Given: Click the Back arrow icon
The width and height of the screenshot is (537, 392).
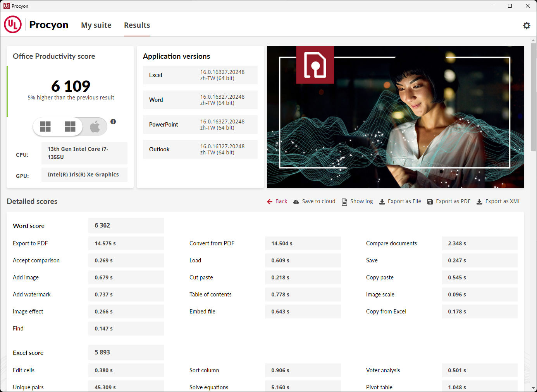Looking at the screenshot, I should coord(270,202).
